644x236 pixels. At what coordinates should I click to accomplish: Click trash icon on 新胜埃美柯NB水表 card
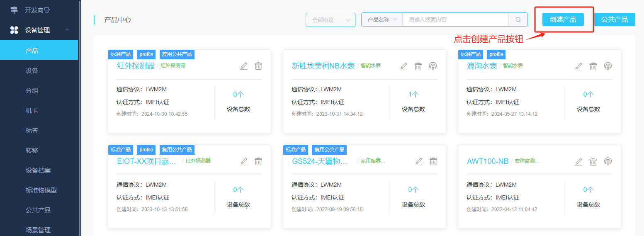[418, 66]
